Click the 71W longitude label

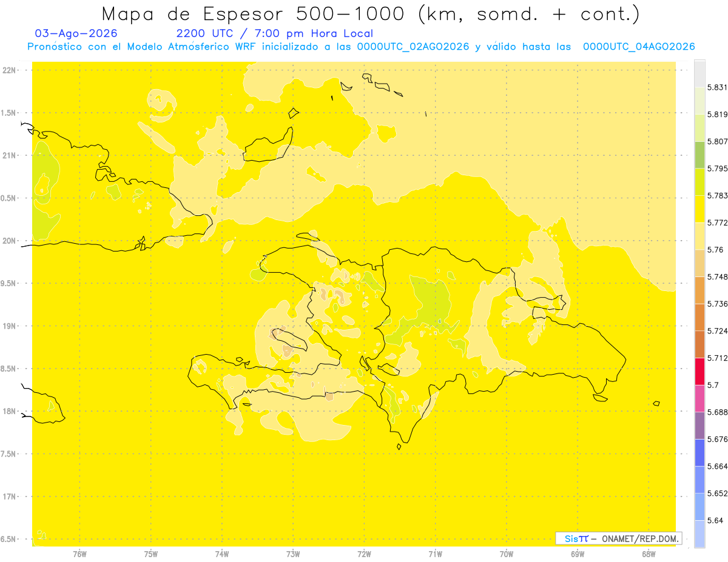(x=435, y=554)
